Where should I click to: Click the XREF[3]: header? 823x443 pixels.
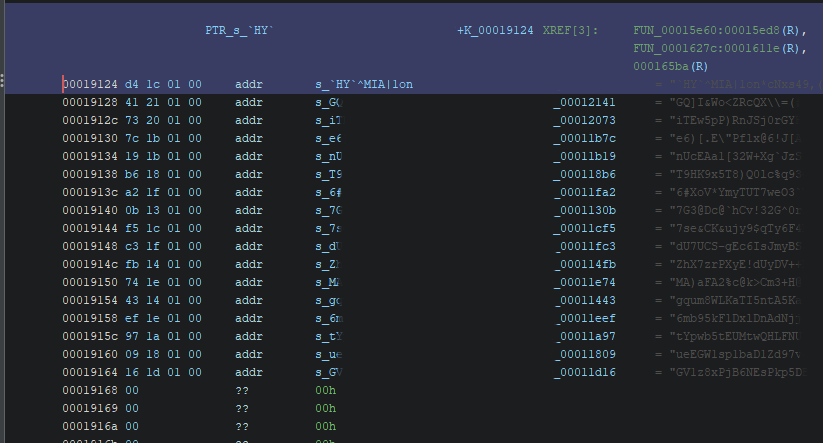(570, 30)
